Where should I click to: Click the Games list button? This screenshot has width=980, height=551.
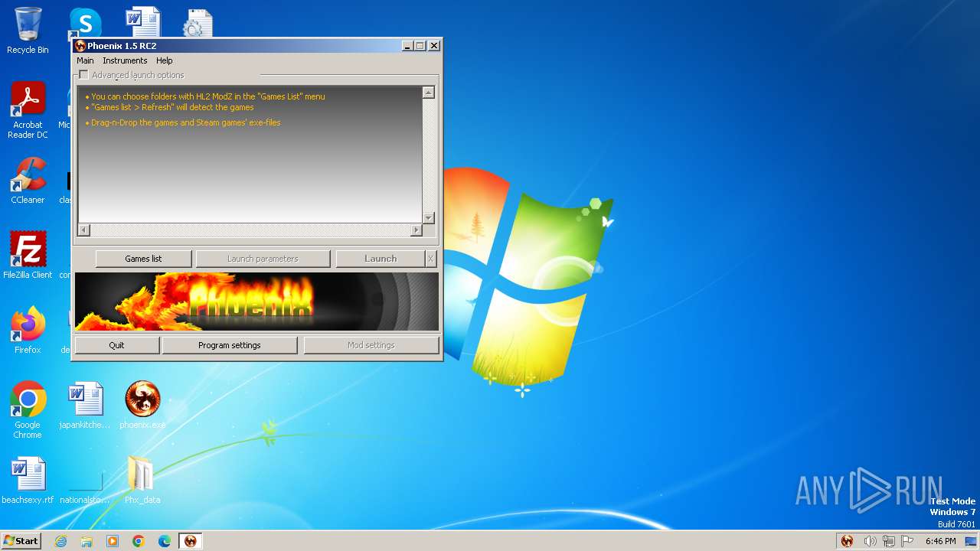143,259
